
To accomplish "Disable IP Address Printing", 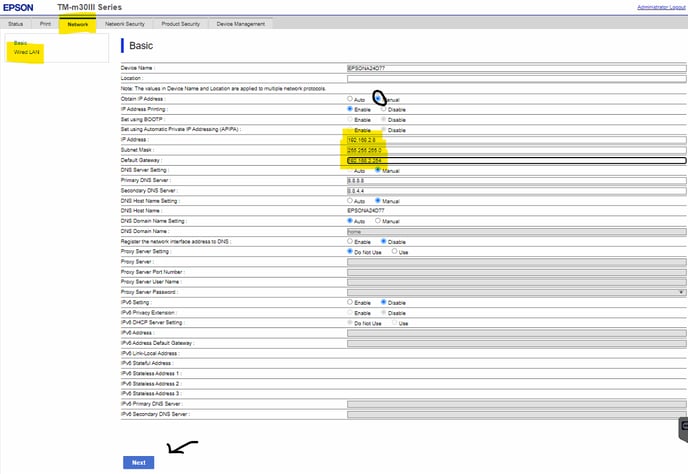I will point(383,109).
